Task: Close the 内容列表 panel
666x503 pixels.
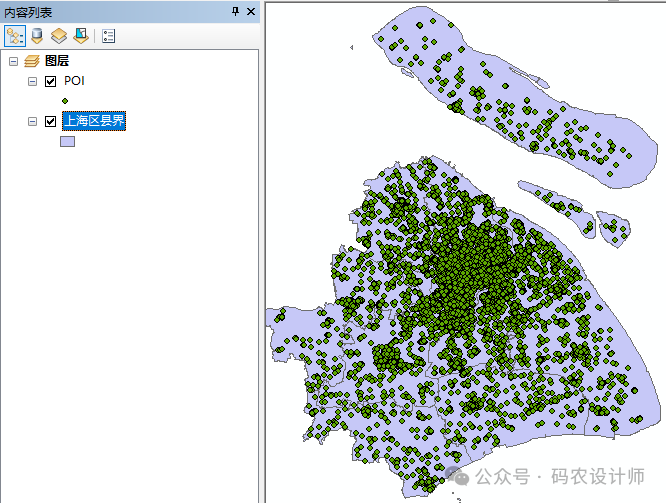Action: 250,11
